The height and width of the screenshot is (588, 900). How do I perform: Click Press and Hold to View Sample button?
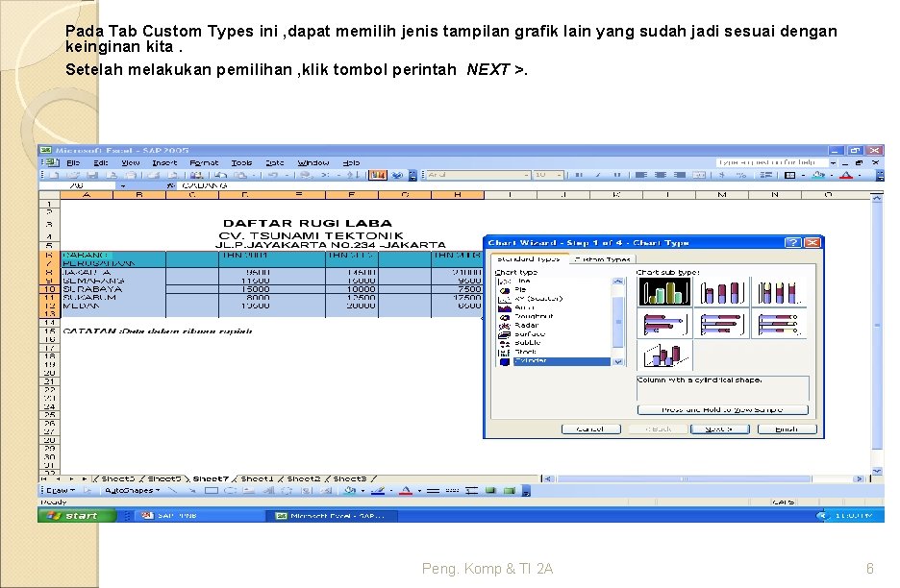tap(723, 409)
